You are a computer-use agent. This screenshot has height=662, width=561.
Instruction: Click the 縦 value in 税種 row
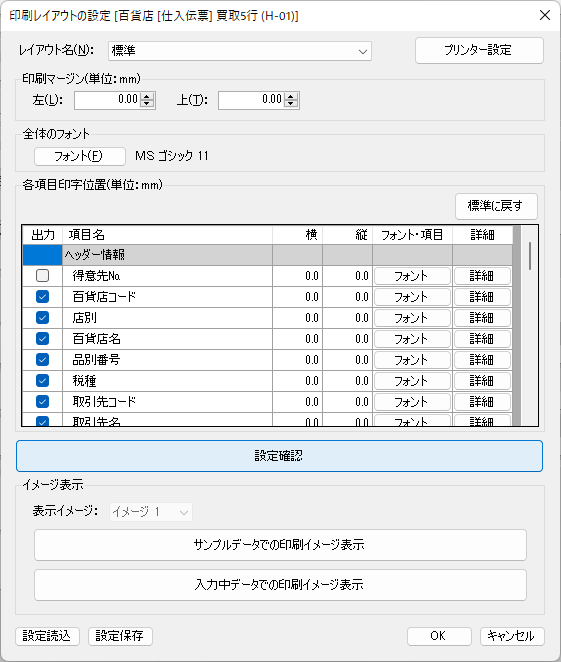coord(347,381)
